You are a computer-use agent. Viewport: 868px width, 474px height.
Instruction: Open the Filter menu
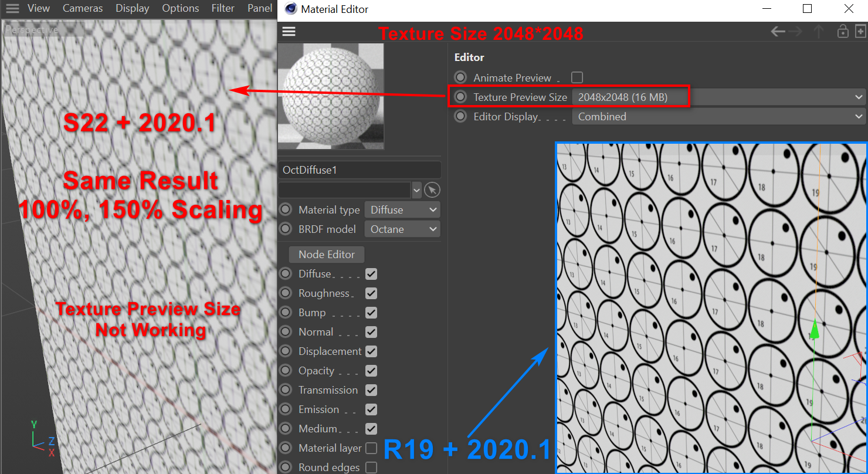(x=223, y=9)
